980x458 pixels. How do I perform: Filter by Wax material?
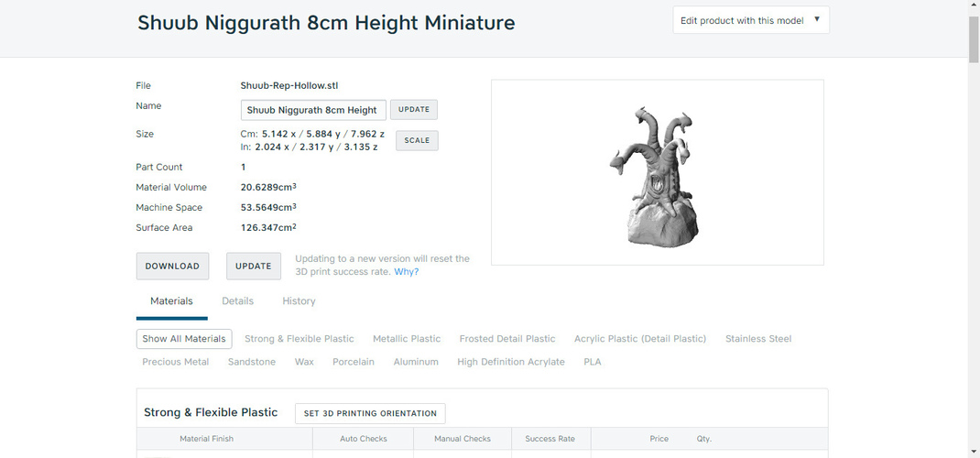click(304, 362)
